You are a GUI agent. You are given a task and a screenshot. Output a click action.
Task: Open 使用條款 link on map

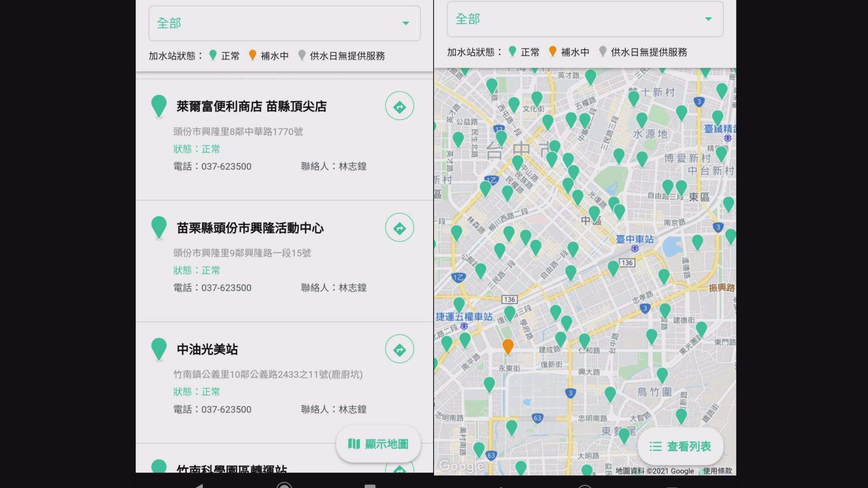(717, 471)
